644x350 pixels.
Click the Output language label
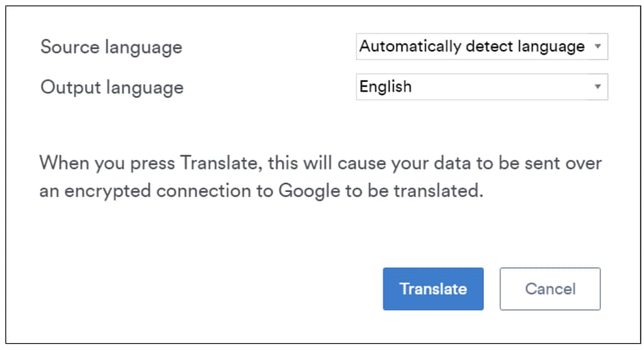(112, 87)
